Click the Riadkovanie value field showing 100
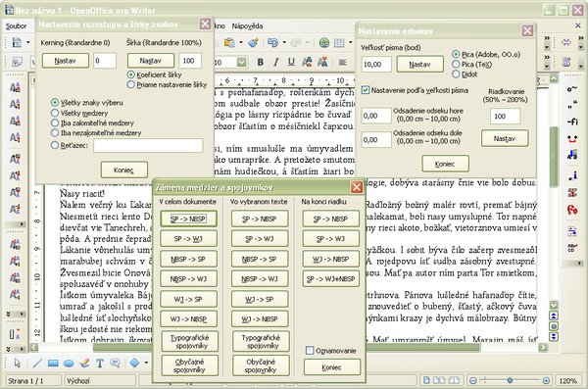This screenshot has width=588, height=389. tap(505, 116)
